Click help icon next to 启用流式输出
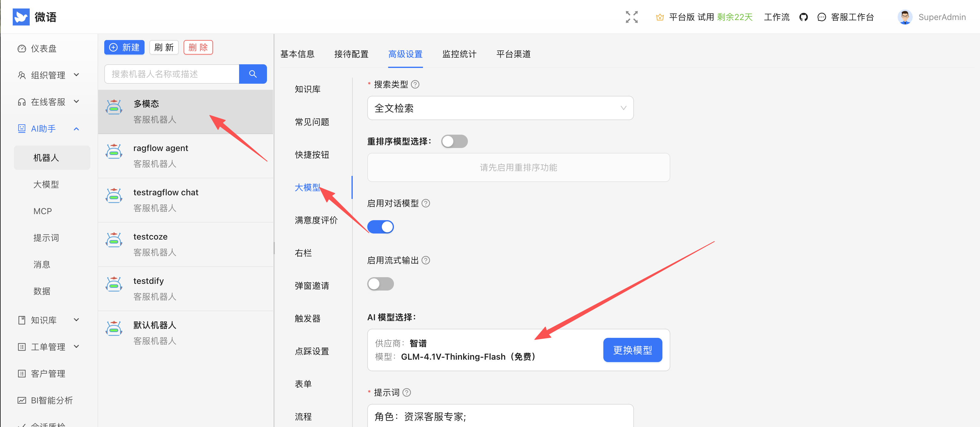The width and height of the screenshot is (980, 427). click(426, 260)
